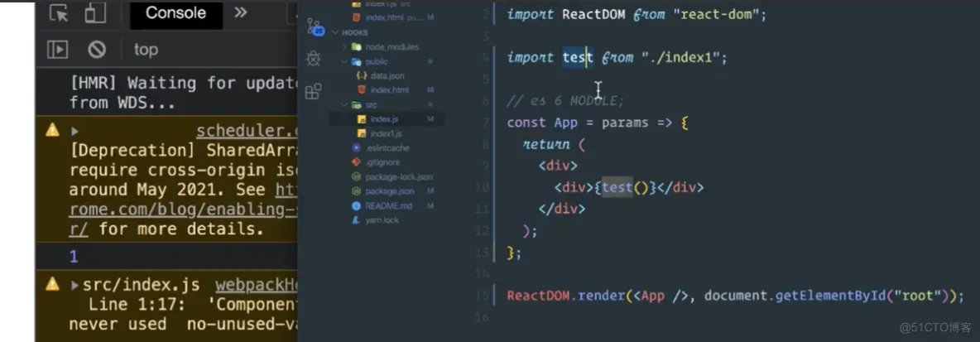This screenshot has width=980, height=342.
Task: Click the src folder icon
Action: (x=356, y=105)
